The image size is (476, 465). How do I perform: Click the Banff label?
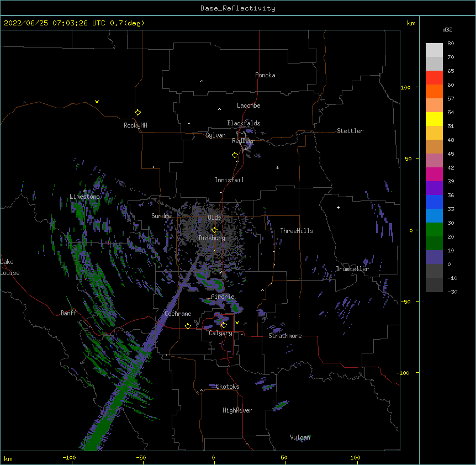[x=68, y=313]
